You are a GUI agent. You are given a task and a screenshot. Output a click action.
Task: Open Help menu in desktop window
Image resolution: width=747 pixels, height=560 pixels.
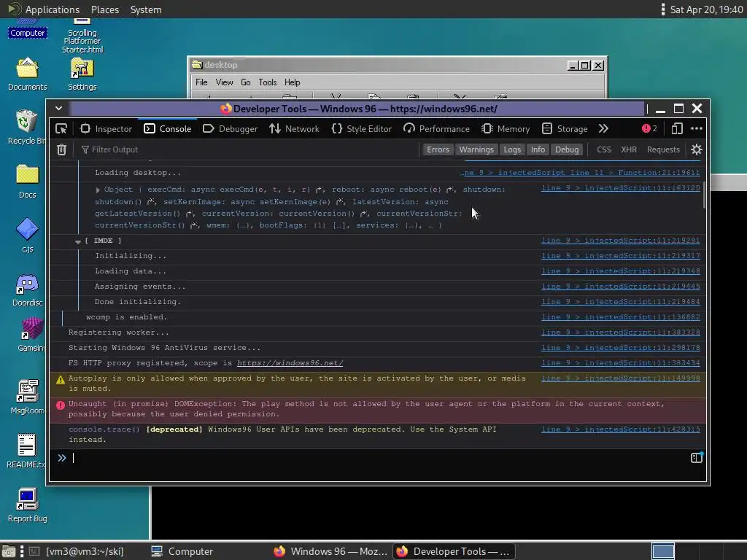click(x=292, y=82)
